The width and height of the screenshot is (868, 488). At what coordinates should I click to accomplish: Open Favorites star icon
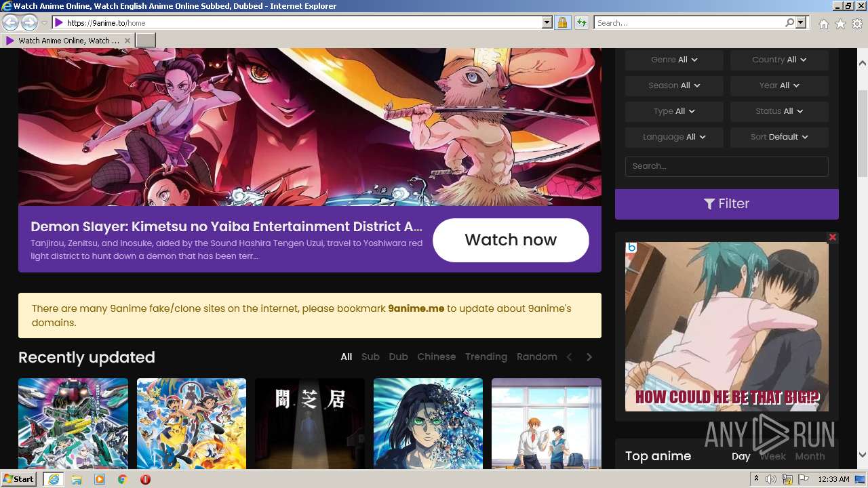(x=840, y=24)
